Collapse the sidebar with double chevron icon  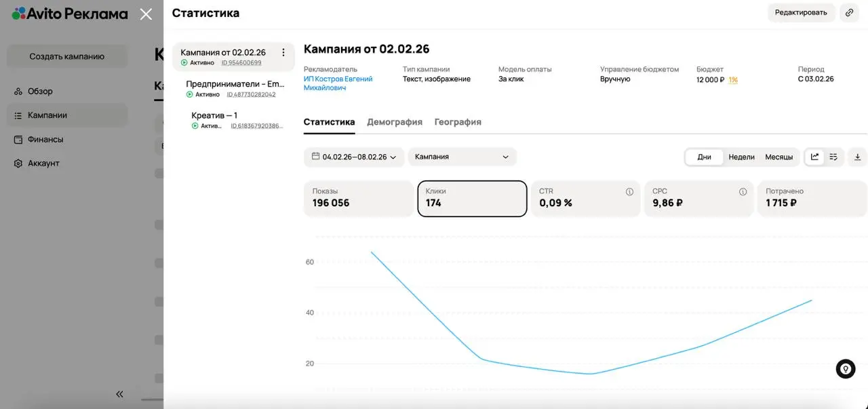click(x=119, y=394)
